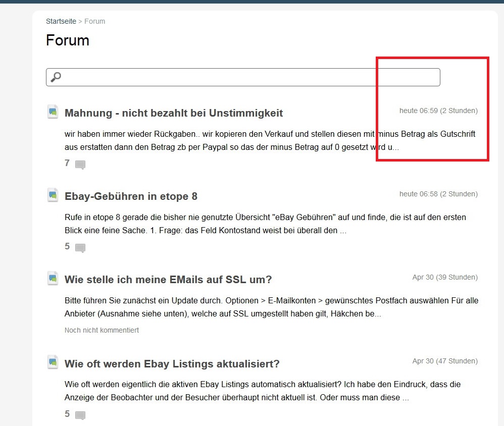Select the topic icon next to "Wie oft werden Ebay Listings"
The width and height of the screenshot is (504, 426).
point(53,362)
